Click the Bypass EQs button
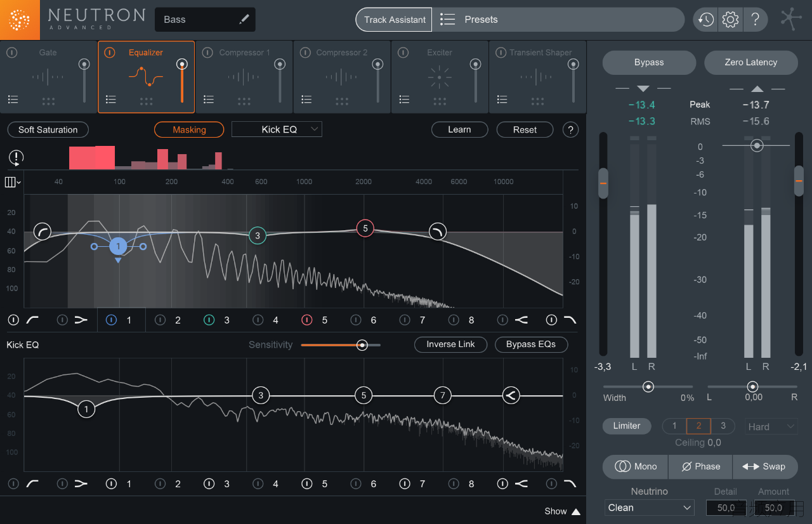812x524 pixels. [531, 344]
